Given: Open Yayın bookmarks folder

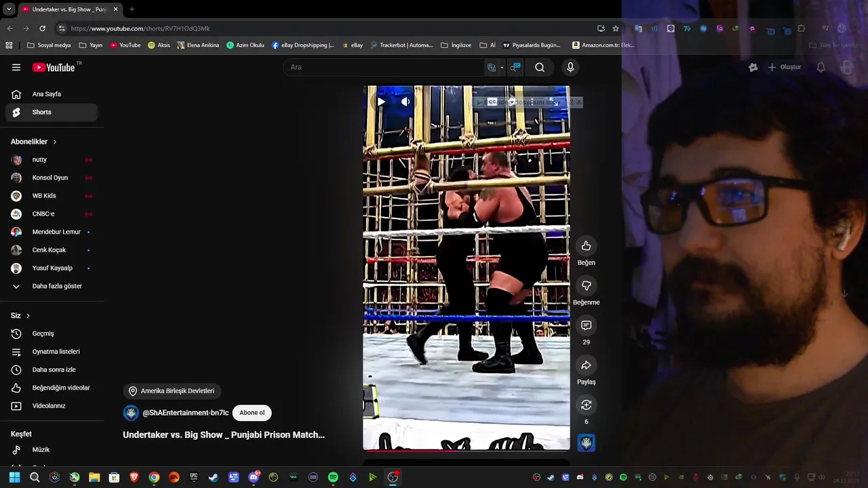Looking at the screenshot, I should [x=91, y=45].
